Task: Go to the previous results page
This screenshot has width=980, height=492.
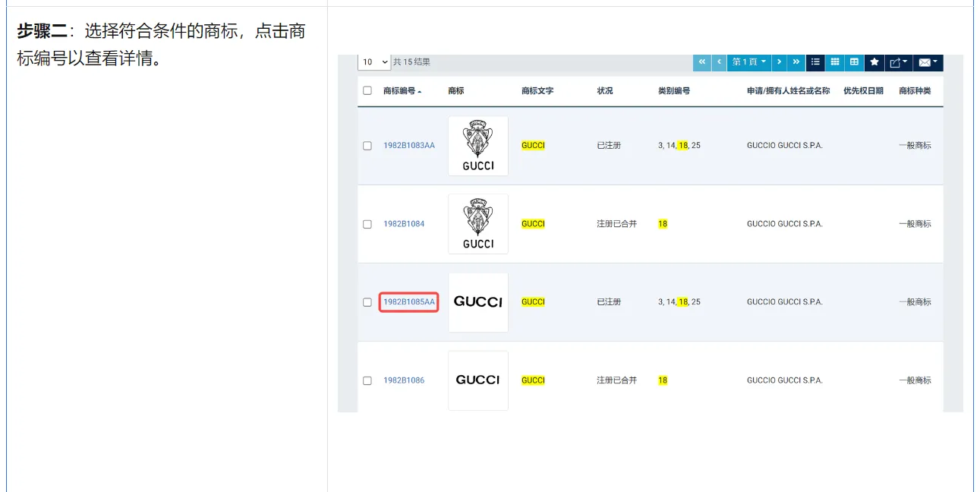Action: click(719, 62)
